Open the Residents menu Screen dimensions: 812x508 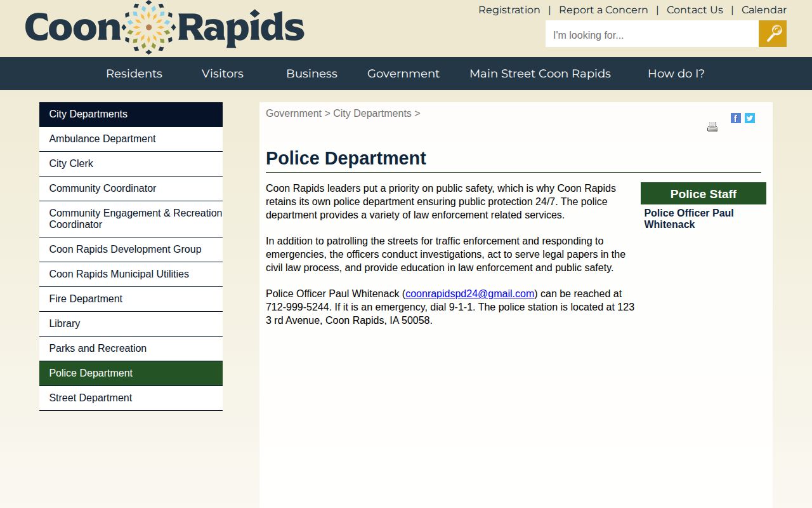(x=134, y=74)
